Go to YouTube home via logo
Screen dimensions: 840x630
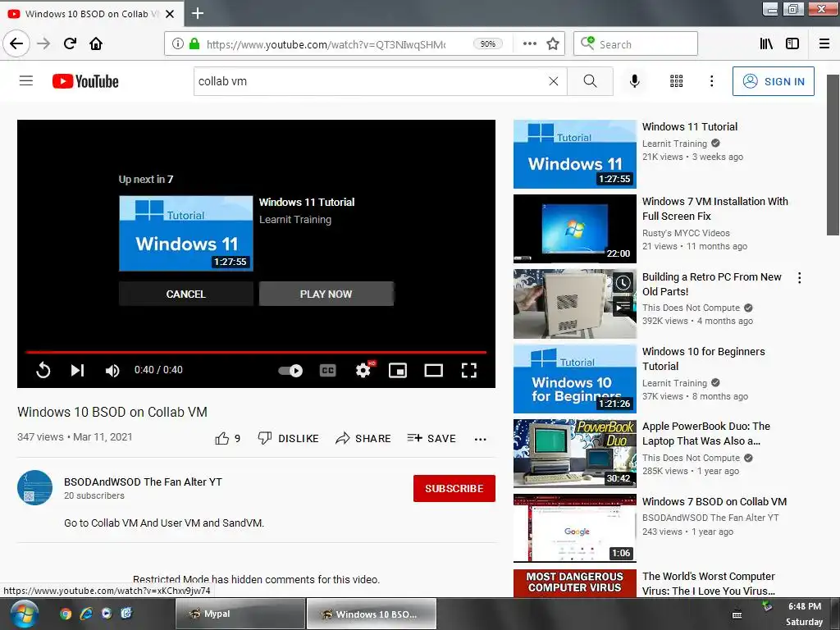(x=85, y=81)
